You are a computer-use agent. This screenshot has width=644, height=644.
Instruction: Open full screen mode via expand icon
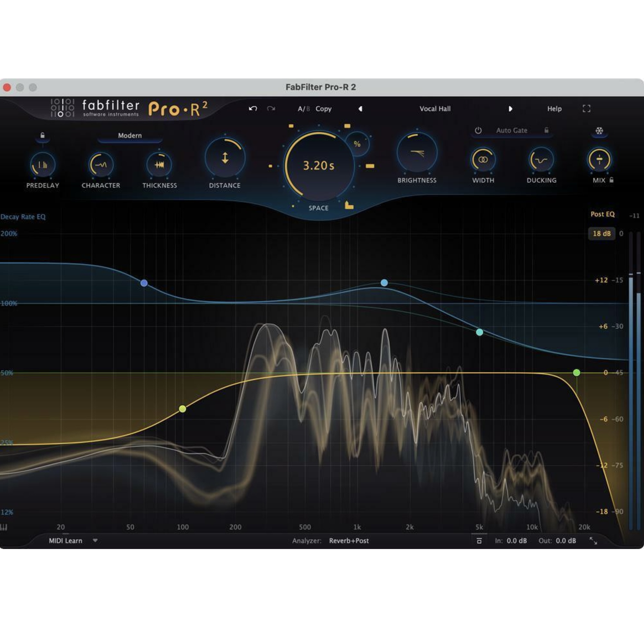click(x=587, y=109)
